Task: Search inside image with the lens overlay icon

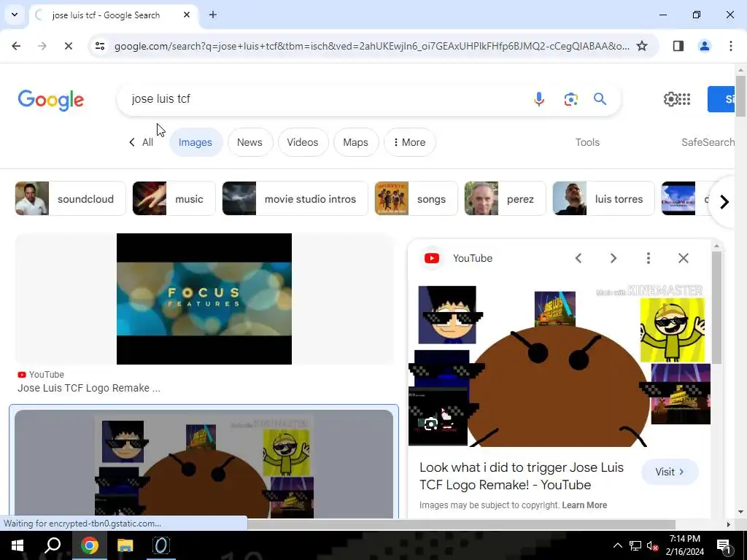Action: click(x=430, y=424)
